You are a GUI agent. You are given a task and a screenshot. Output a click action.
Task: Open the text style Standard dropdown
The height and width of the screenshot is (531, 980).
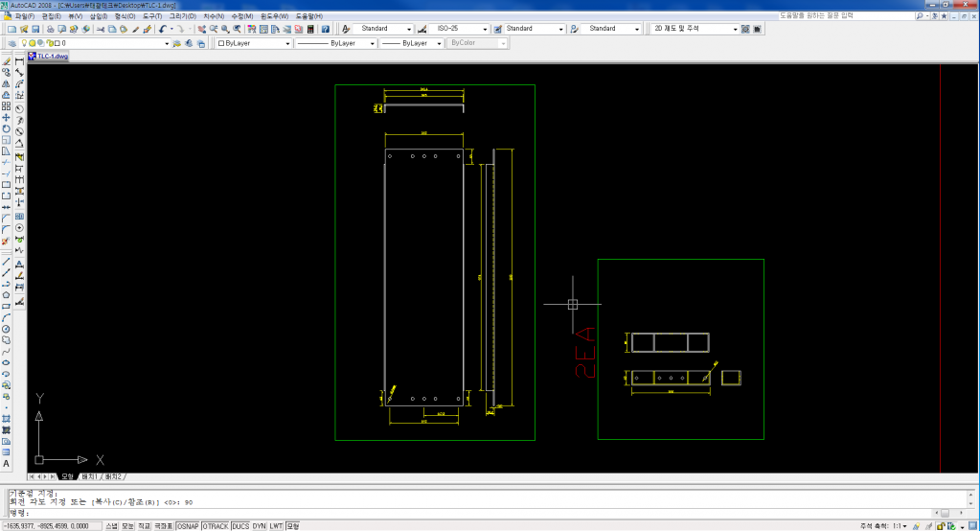[409, 30]
